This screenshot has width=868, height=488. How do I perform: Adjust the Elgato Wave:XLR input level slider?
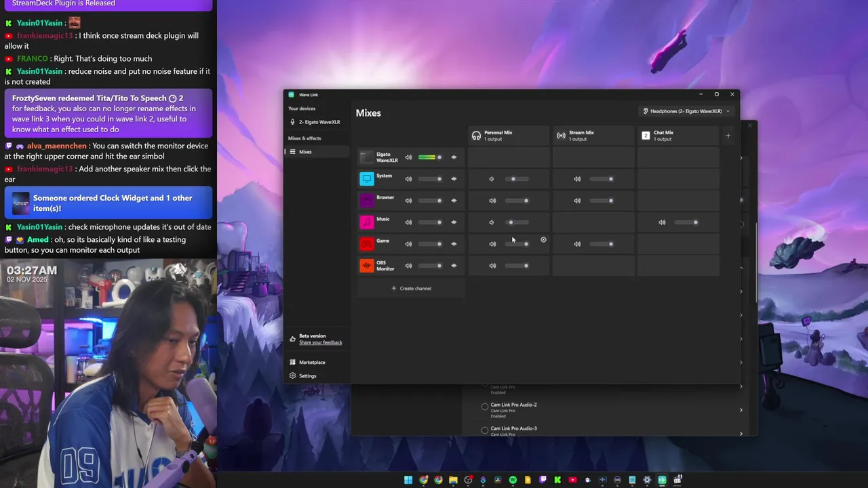point(430,157)
